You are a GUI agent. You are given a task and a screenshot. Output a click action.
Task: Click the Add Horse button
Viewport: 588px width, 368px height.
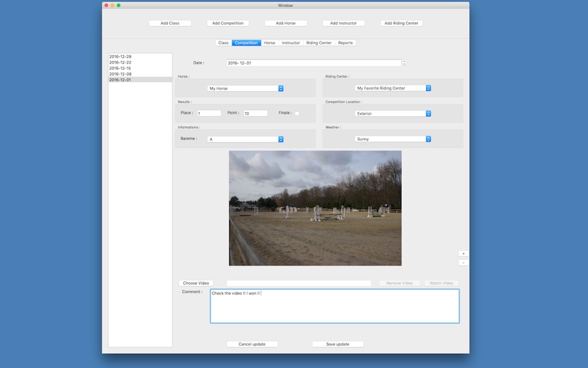click(285, 24)
